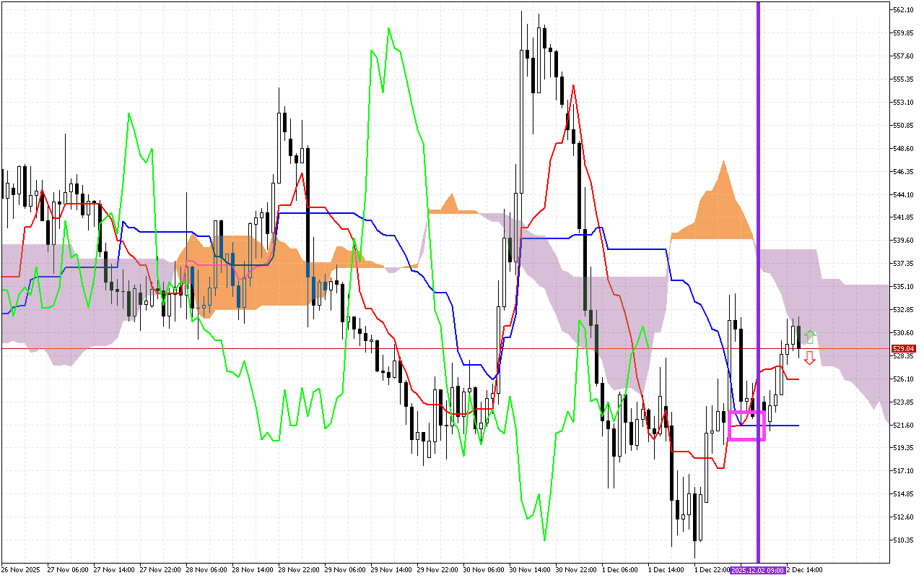
Task: Click the purple 2025.12.02 09:00 date label
Action: [757, 570]
